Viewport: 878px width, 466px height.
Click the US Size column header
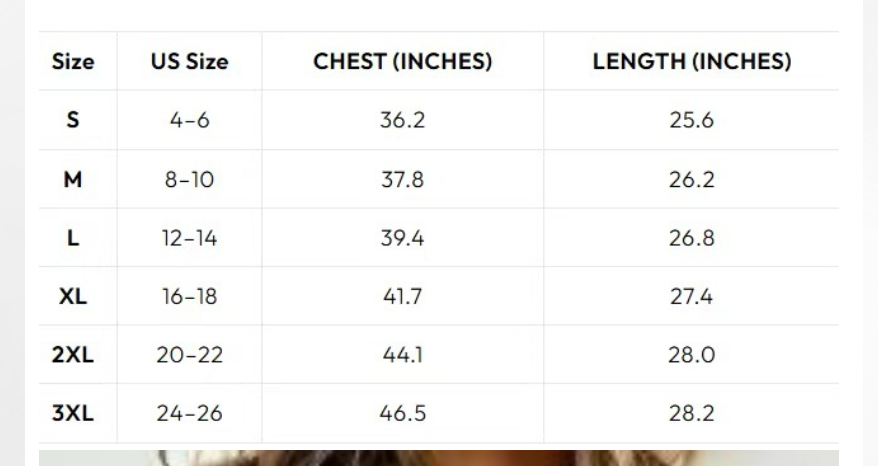pos(189,61)
